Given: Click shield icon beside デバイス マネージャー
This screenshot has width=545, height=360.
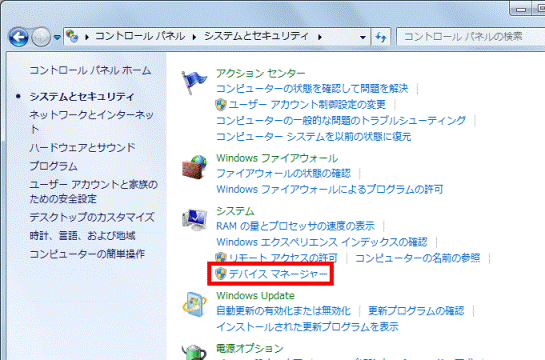Looking at the screenshot, I should click(221, 274).
